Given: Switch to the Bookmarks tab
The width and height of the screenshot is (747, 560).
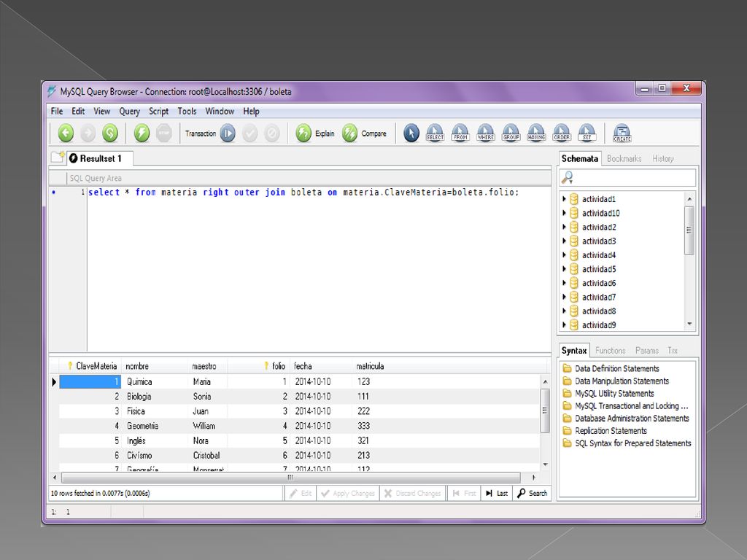Looking at the screenshot, I should click(624, 158).
